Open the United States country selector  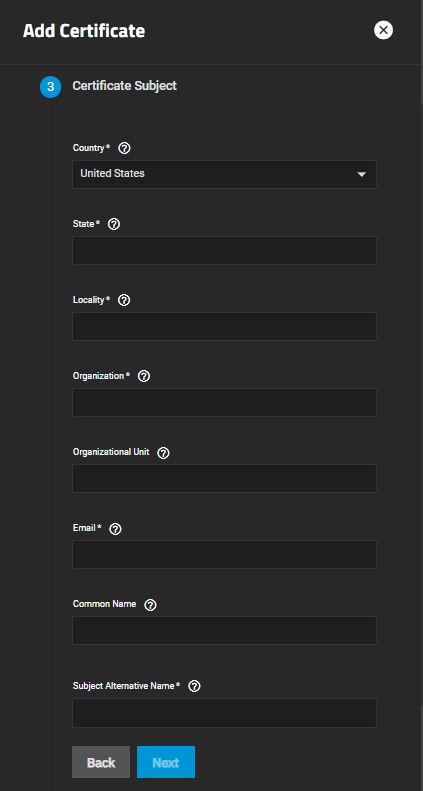tap(224, 175)
